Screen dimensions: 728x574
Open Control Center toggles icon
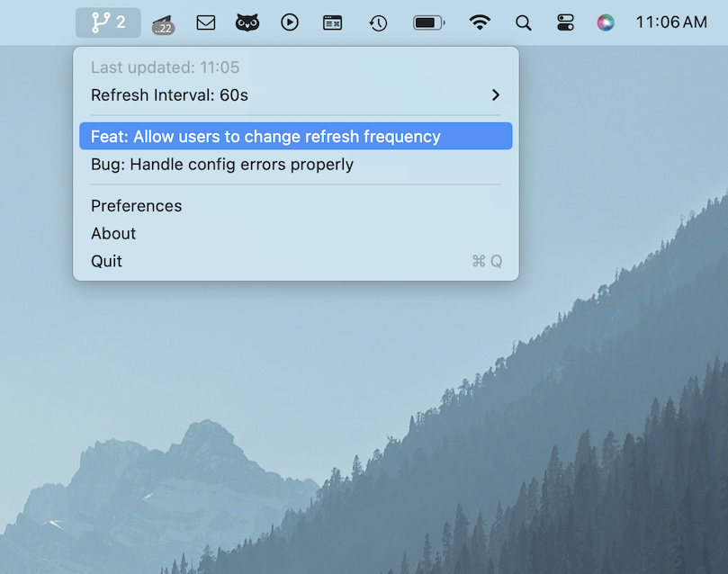565,22
